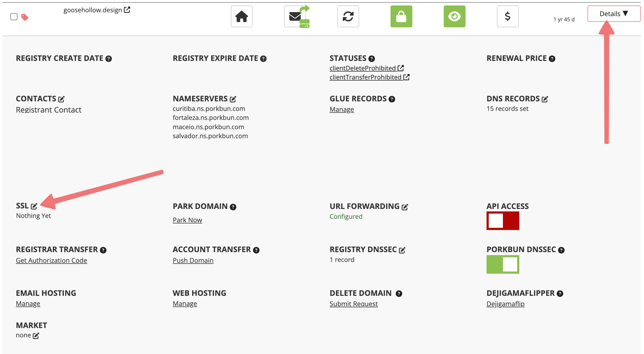Image resolution: width=644 pixels, height=354 pixels.
Task: Edit nameservers using the pencil icon
Action: [x=233, y=99]
